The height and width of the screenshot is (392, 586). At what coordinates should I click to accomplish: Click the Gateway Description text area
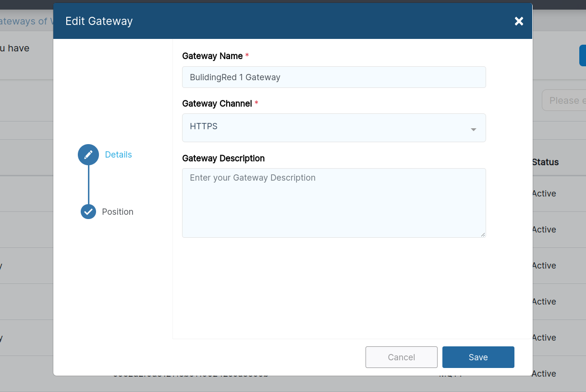click(x=334, y=203)
